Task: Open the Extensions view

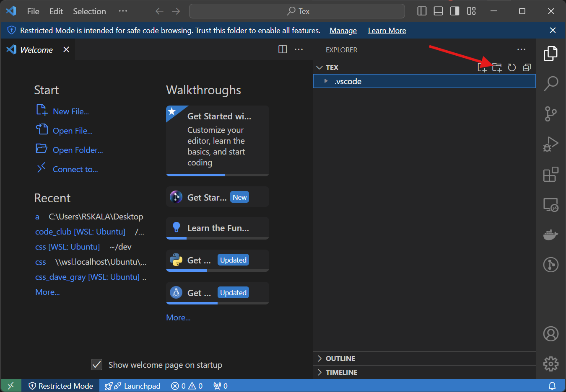Action: pos(550,174)
